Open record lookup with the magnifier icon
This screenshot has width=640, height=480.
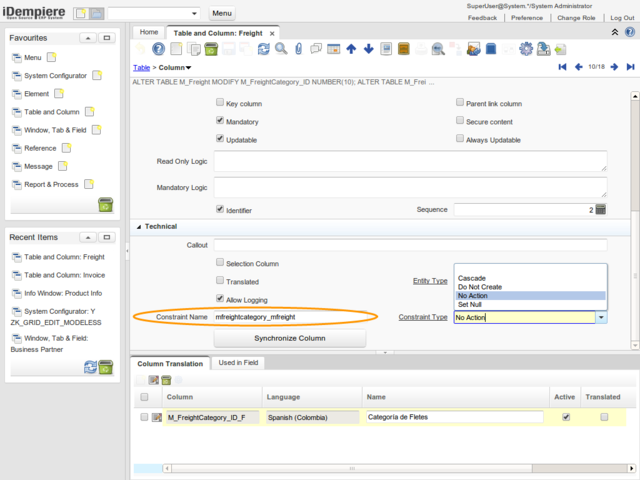(x=281, y=48)
